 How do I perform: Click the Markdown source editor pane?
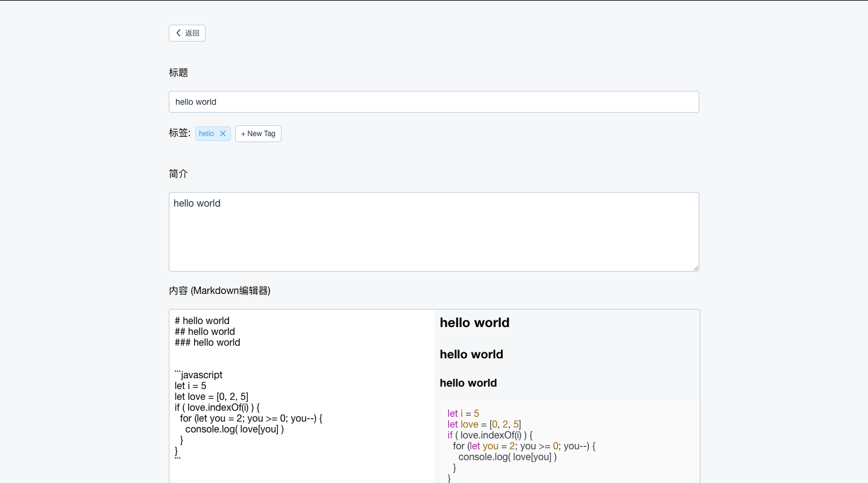[302, 396]
